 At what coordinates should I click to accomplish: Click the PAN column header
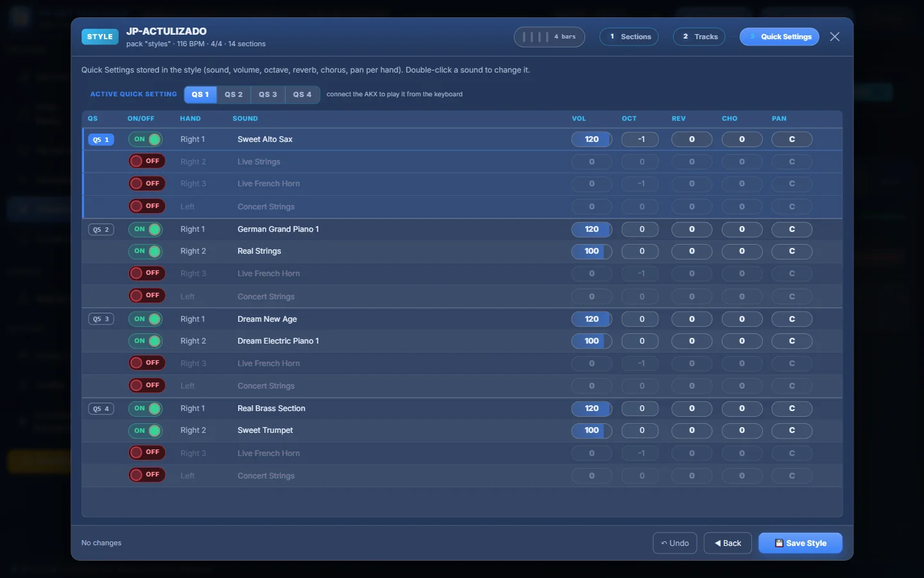[779, 119]
